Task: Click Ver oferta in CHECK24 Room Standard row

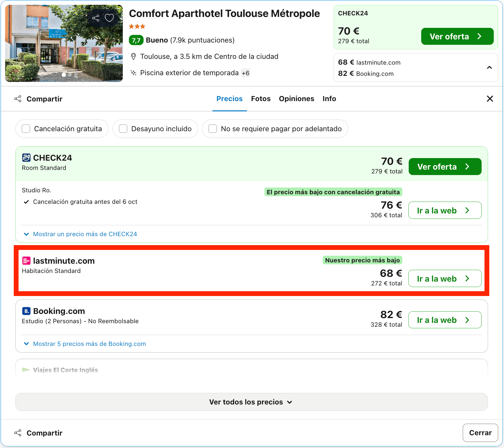Action: [x=445, y=167]
